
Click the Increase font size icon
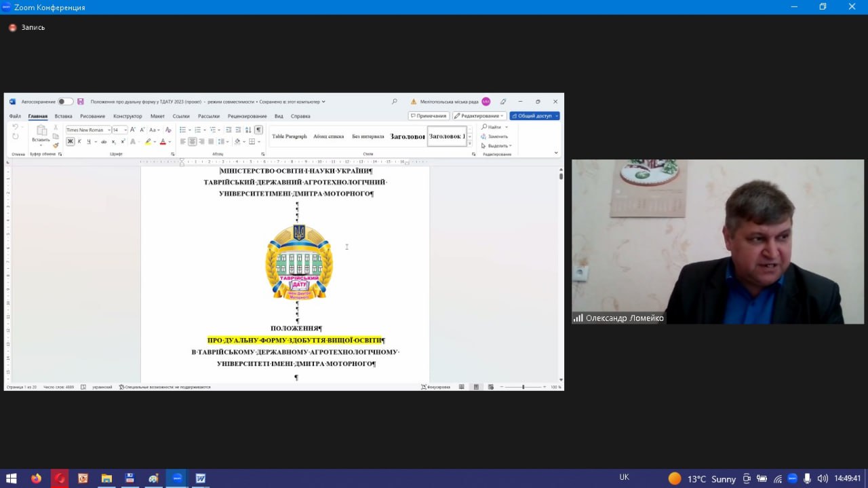tap(133, 130)
